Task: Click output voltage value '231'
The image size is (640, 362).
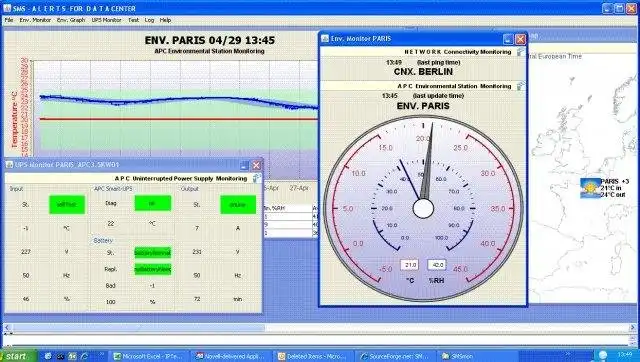Action: 197,252
